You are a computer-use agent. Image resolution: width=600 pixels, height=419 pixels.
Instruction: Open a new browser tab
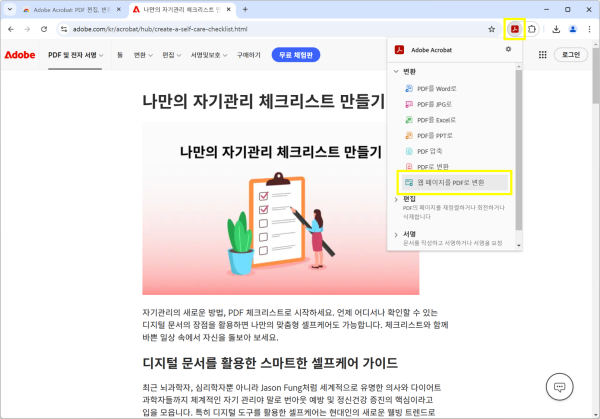[245, 10]
